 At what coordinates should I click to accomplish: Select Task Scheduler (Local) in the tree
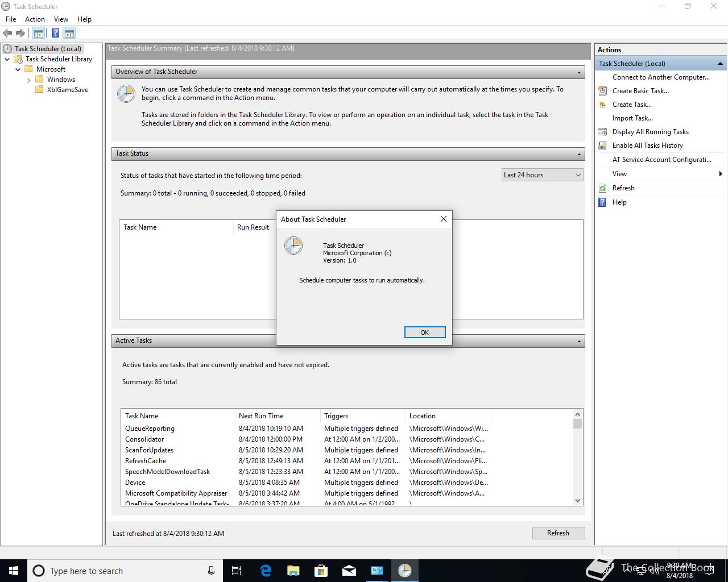(x=48, y=49)
